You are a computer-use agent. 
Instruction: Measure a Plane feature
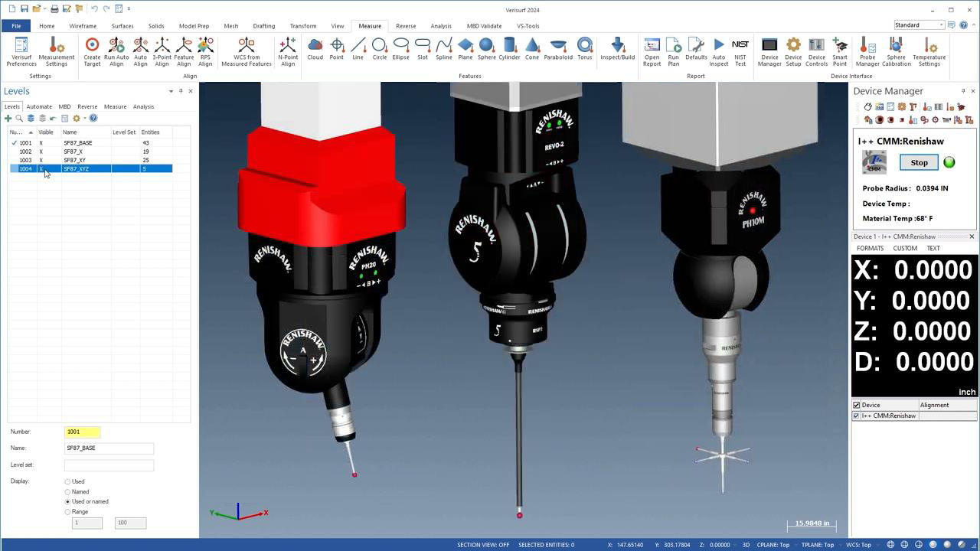click(465, 49)
